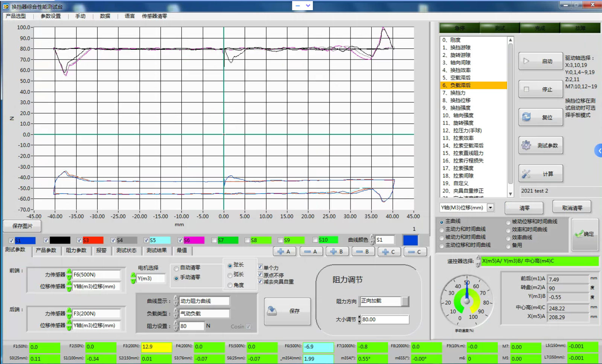Select 7、换挡力 in the test list
The width and height of the screenshot is (602, 364).
474,93
